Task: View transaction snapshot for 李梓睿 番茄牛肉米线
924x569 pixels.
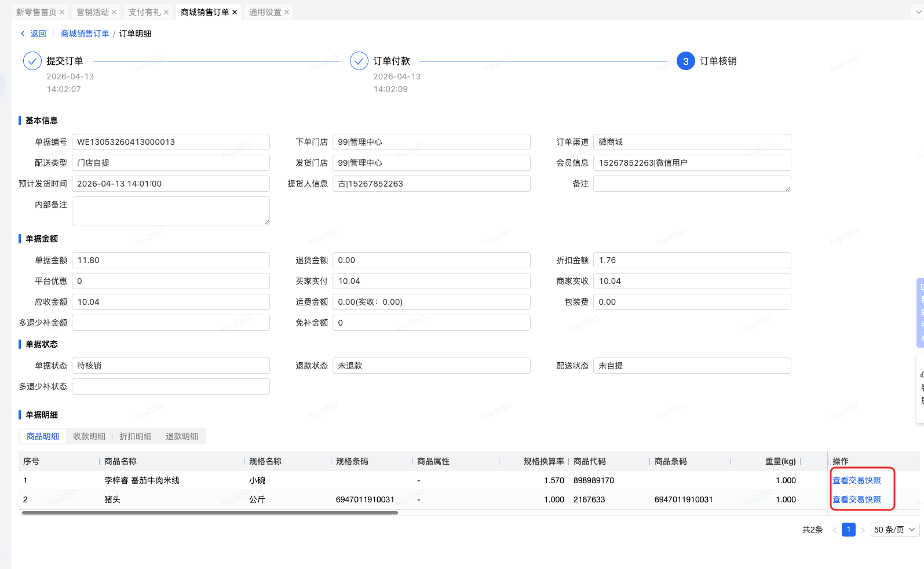Action: click(x=857, y=480)
